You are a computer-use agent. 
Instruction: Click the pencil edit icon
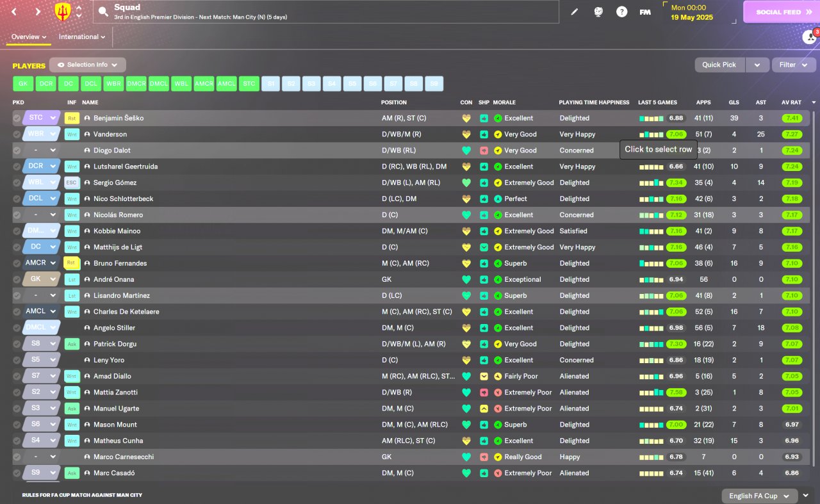575,12
